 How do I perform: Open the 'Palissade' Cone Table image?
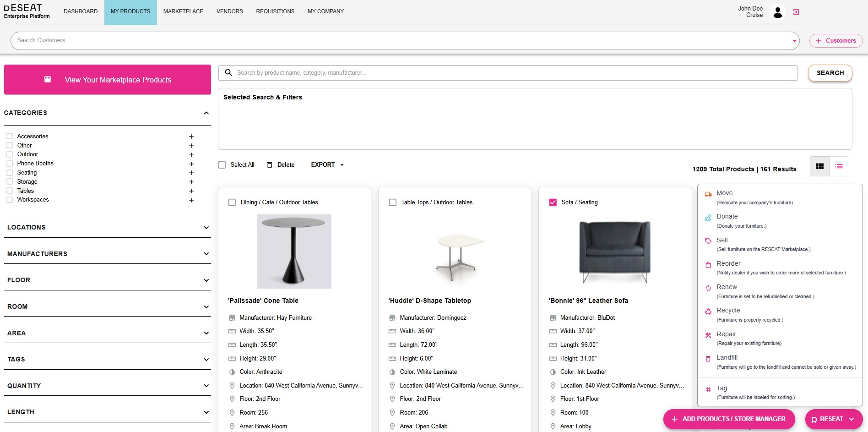(x=294, y=252)
